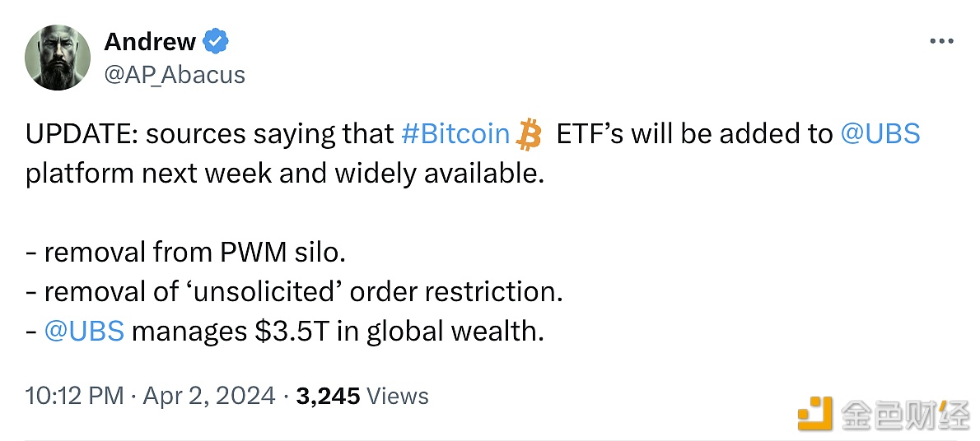Click the $3.5T in global wealth text
This screenshot has width=980, height=441.
point(399,331)
